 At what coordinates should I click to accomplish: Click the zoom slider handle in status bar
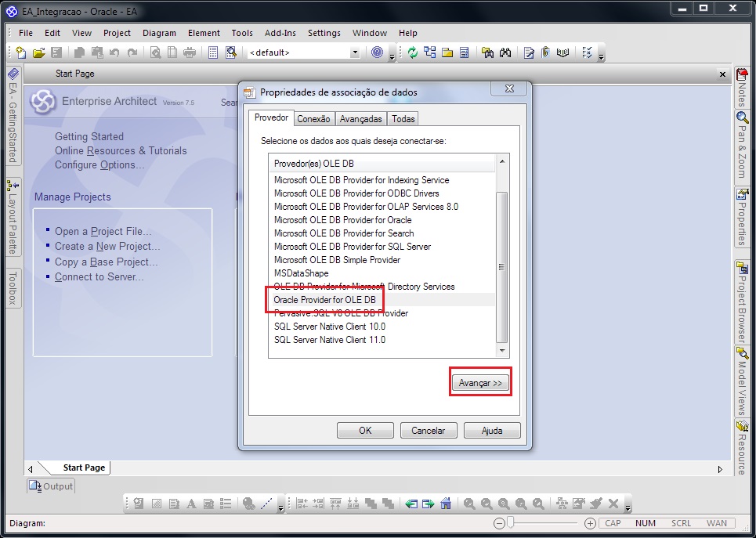click(x=511, y=522)
